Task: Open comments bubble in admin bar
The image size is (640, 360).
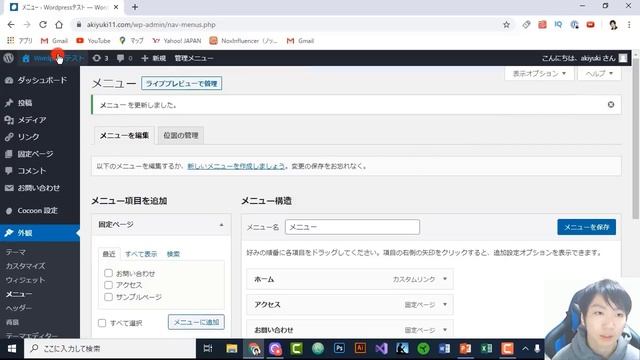Action: pyautogui.click(x=124, y=58)
